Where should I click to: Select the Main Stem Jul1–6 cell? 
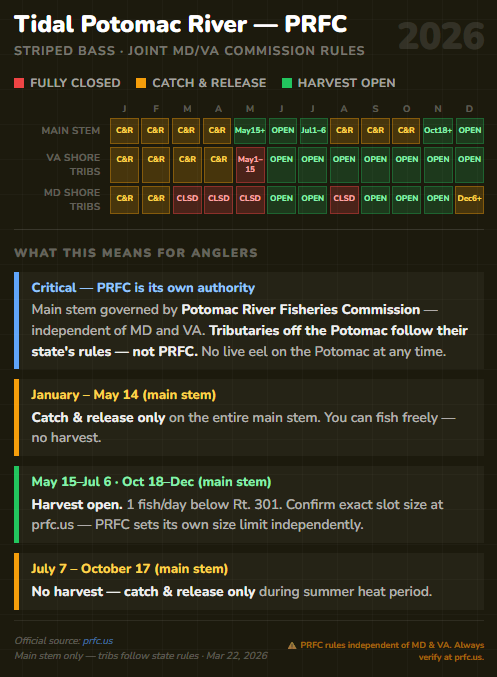(x=313, y=130)
